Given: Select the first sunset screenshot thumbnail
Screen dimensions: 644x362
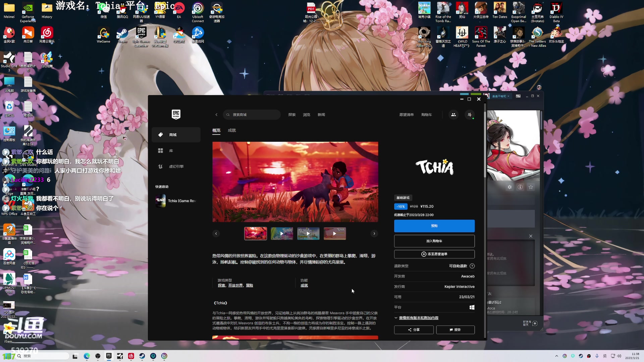Looking at the screenshot, I should click(x=256, y=234).
